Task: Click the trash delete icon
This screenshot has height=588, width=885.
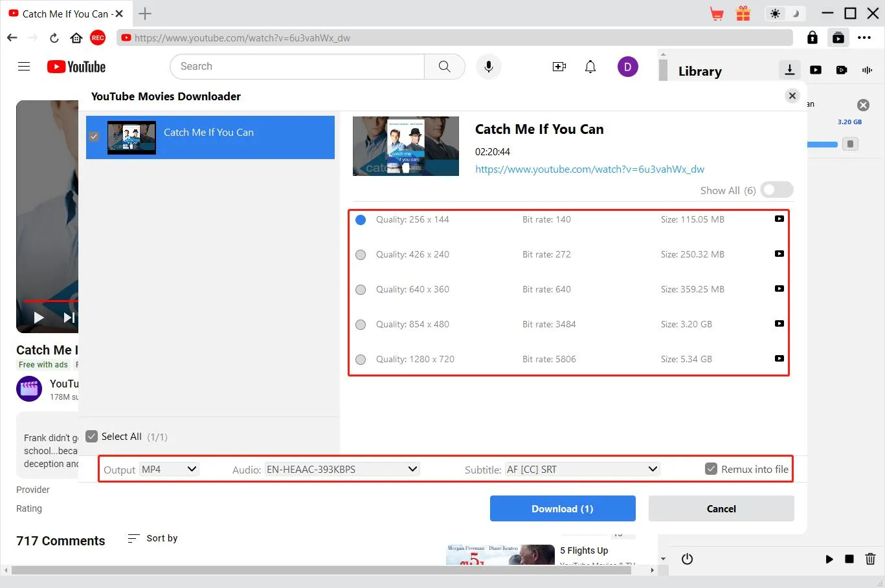Action: (870, 559)
